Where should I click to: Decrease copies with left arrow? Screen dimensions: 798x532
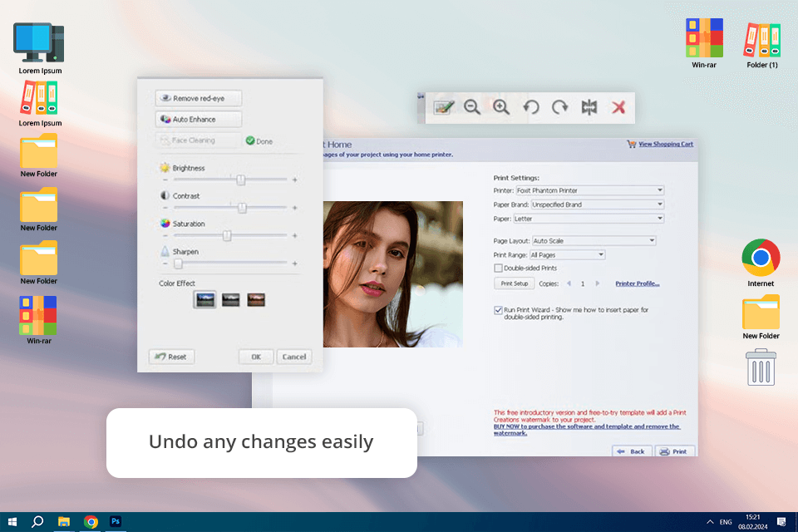pos(569,283)
